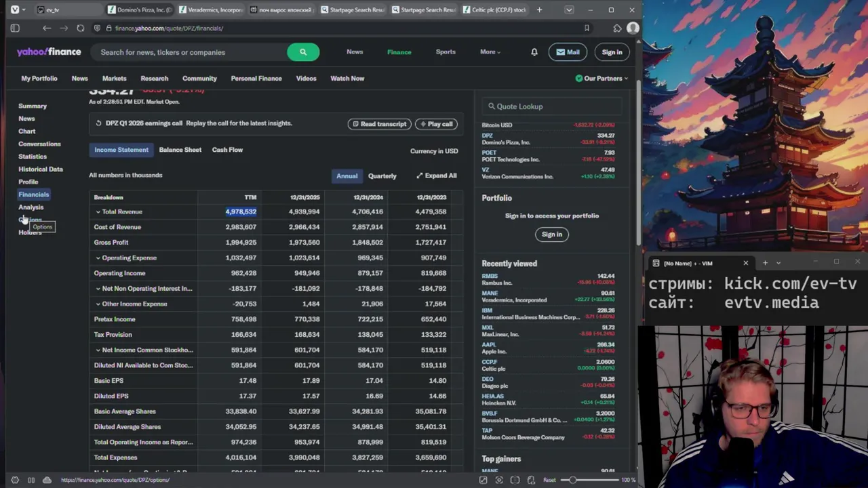Open the browser profile avatar
The image size is (868, 488).
tap(633, 28)
